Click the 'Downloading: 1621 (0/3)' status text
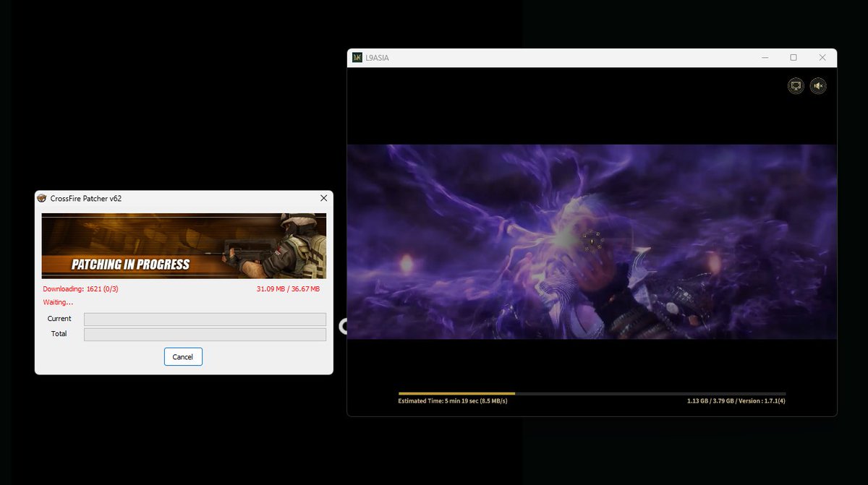The height and width of the screenshot is (485, 868). [x=80, y=289]
